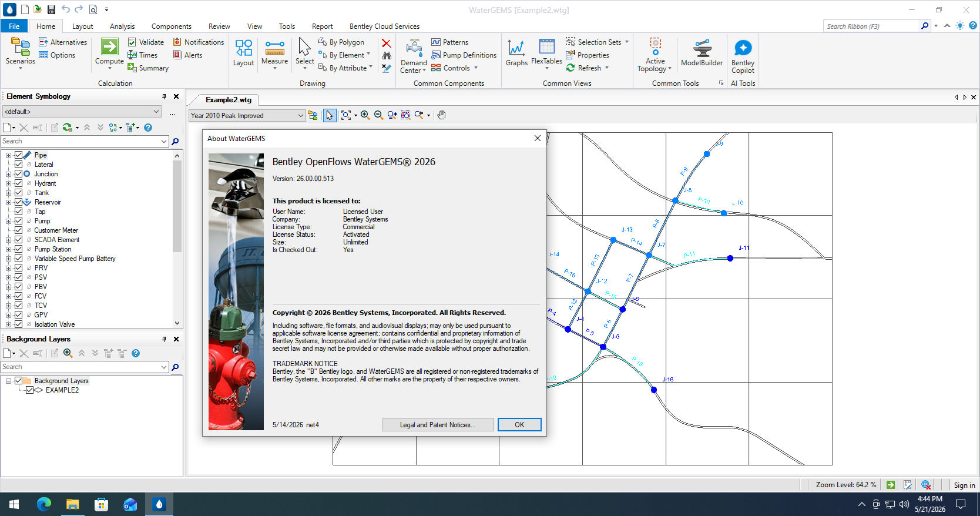Open Alerts

click(188, 55)
